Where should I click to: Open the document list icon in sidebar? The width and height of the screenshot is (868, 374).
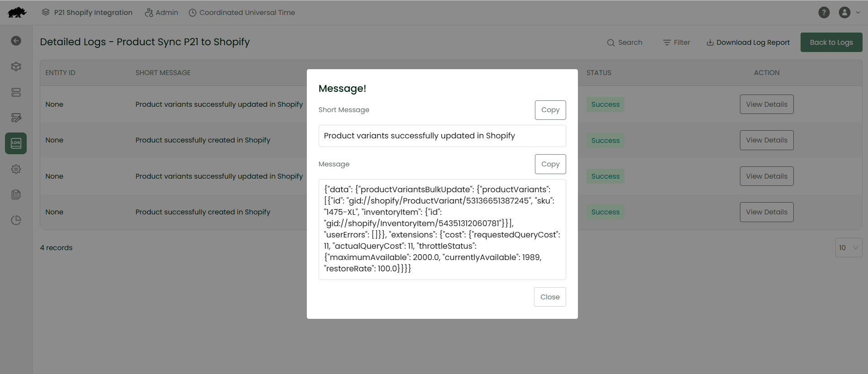(16, 194)
